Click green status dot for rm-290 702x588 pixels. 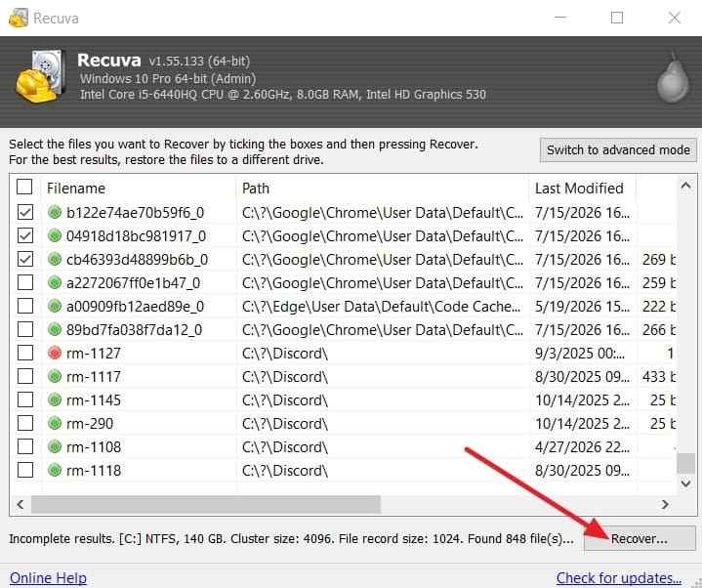pos(55,423)
